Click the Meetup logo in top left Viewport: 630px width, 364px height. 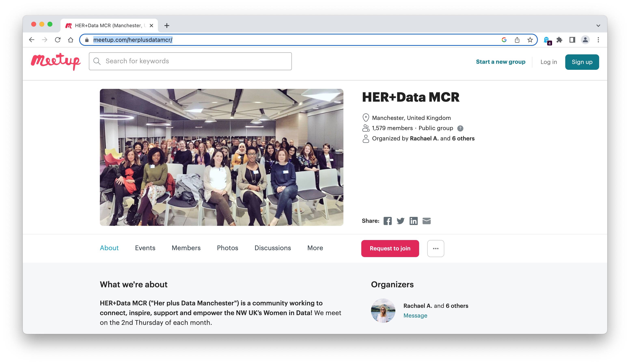pos(55,61)
